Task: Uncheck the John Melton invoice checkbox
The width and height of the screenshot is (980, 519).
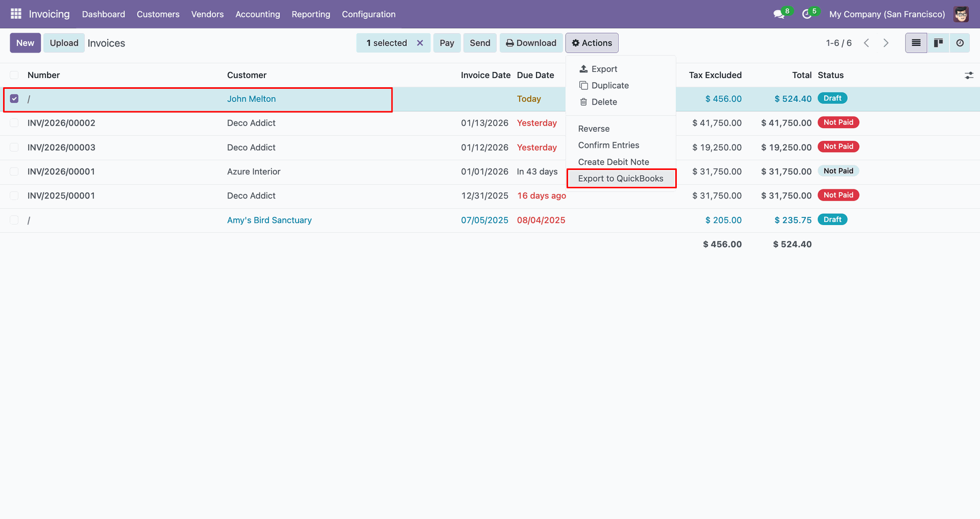Action: click(14, 98)
